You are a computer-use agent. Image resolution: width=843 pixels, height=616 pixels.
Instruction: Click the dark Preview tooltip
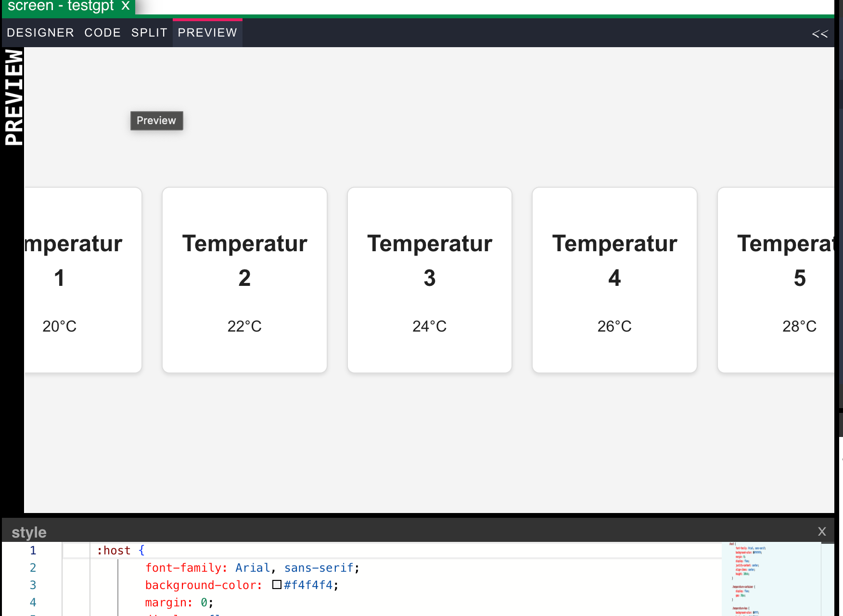pyautogui.click(x=156, y=121)
